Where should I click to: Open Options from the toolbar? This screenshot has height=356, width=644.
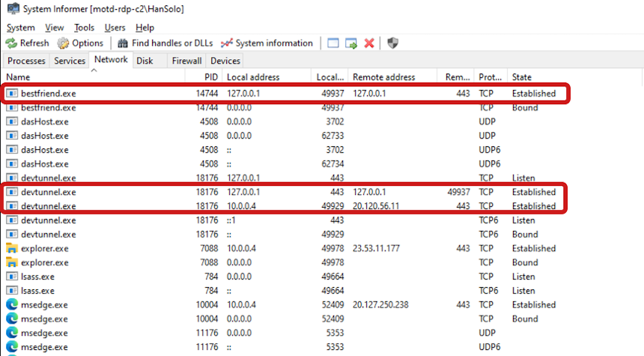click(x=80, y=43)
